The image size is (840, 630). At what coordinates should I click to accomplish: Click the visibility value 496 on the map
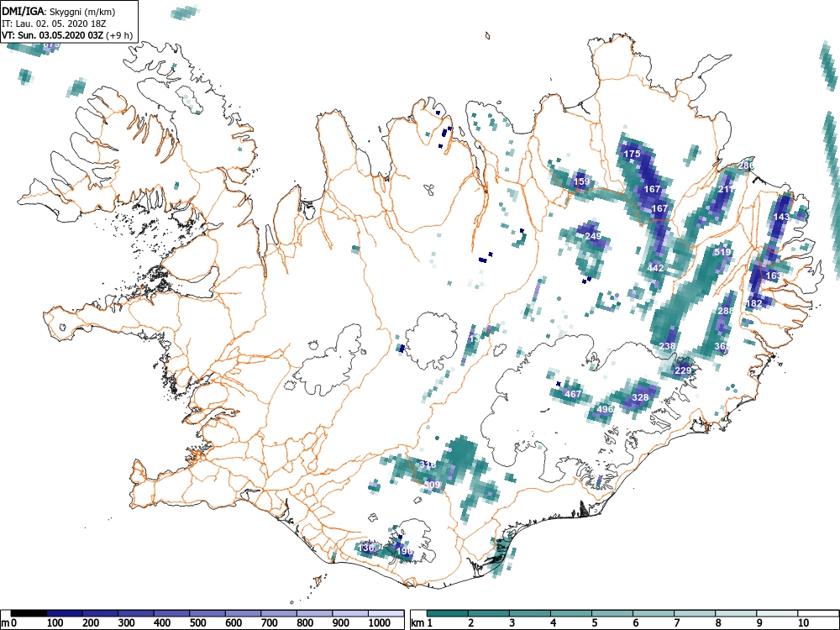(604, 409)
